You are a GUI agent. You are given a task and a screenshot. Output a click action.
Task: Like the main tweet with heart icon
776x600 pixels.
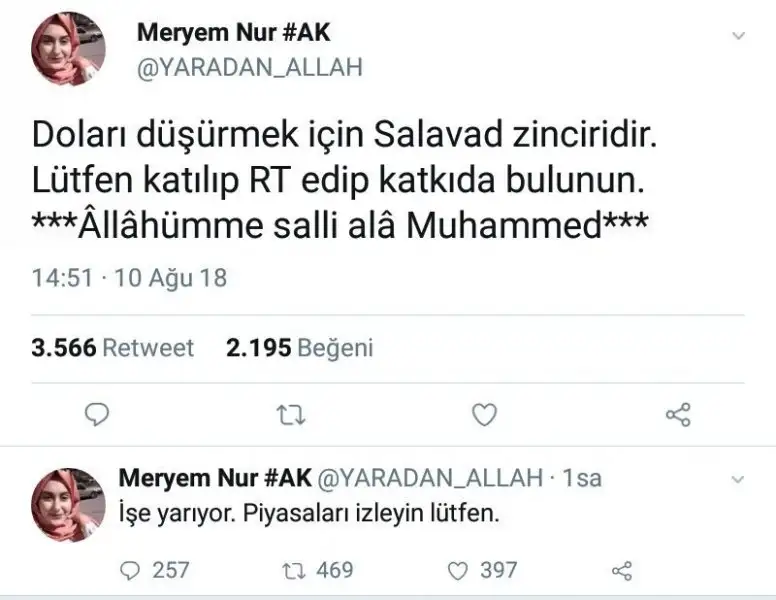click(484, 414)
